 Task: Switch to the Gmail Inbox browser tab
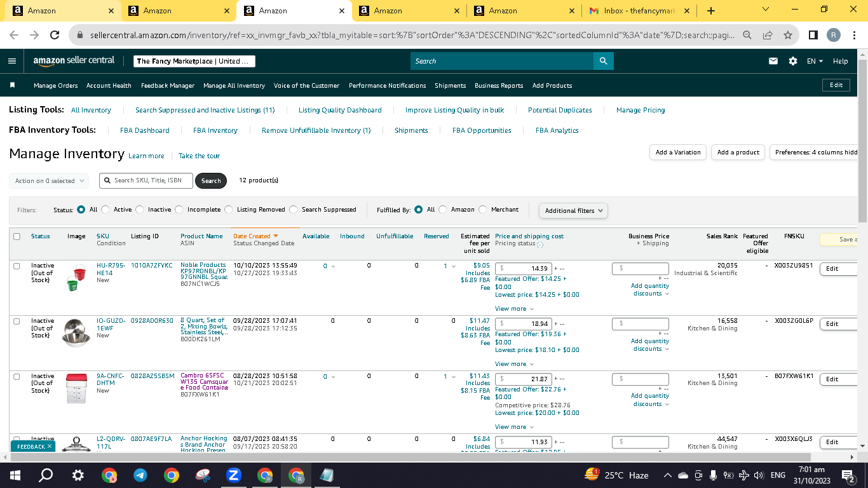point(640,11)
